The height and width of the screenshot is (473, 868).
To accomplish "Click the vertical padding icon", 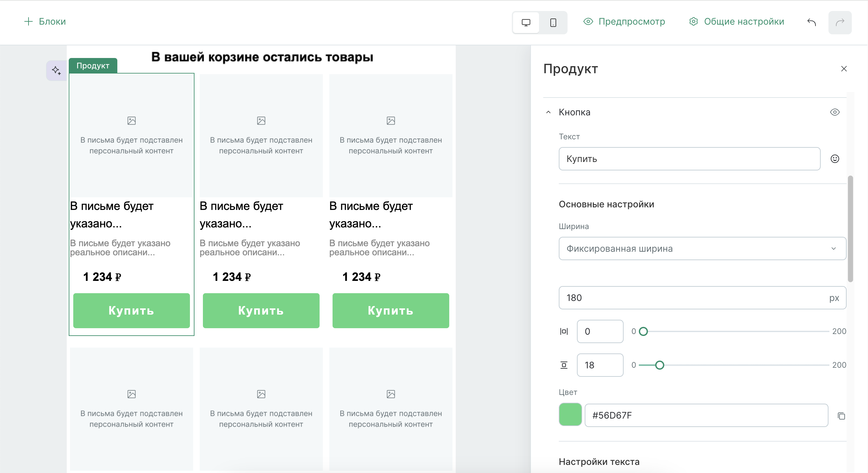I will pos(564,365).
